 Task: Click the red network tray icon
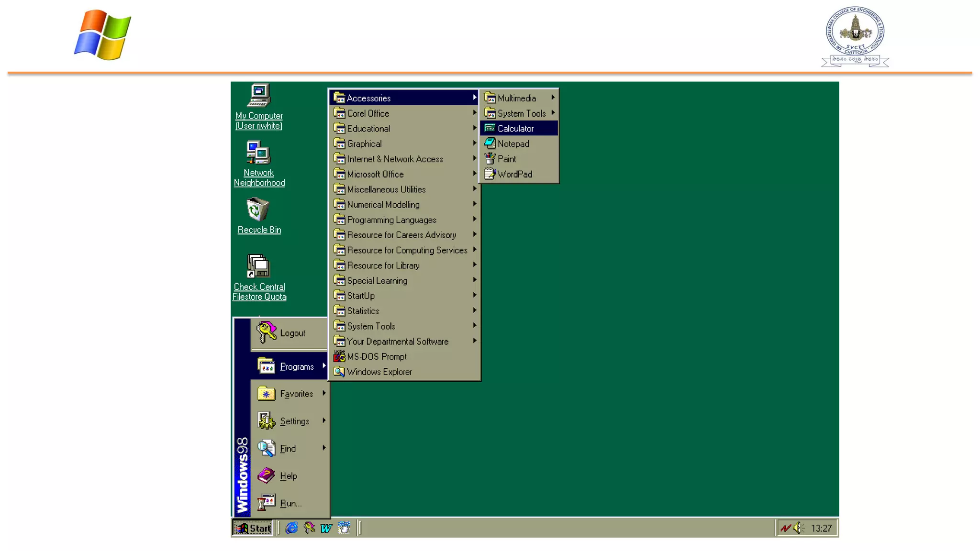coord(785,528)
